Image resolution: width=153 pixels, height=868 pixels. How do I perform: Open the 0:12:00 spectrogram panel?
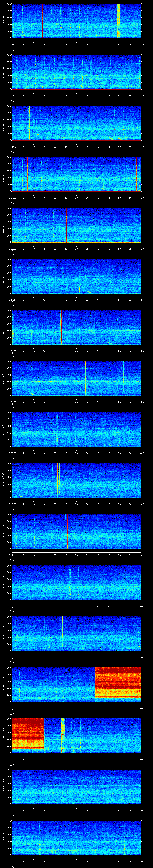77,583
